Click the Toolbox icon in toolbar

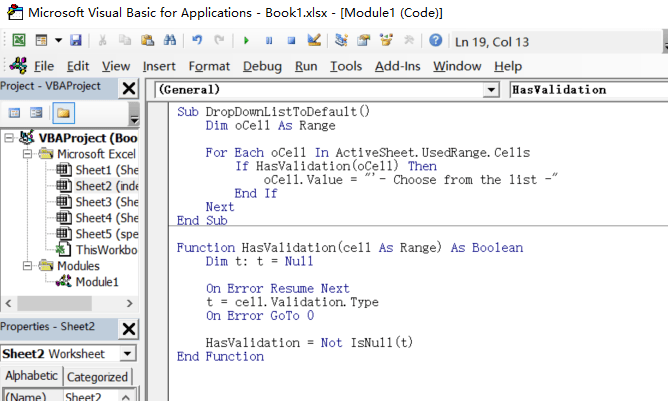coord(409,40)
